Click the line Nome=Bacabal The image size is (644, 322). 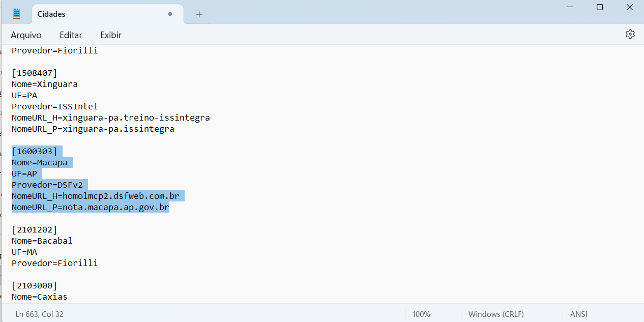coord(42,241)
